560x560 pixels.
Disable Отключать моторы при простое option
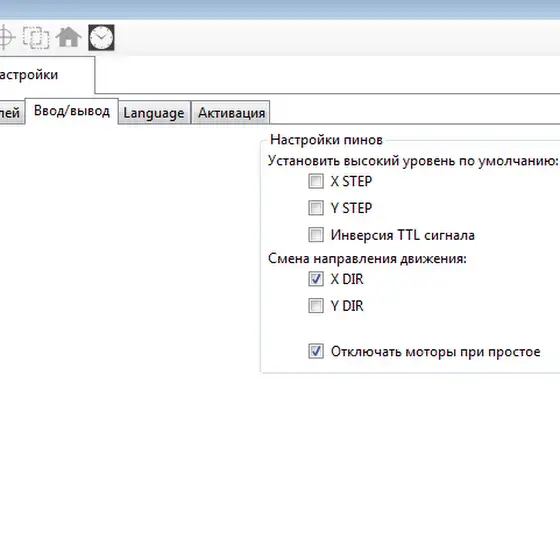316,351
